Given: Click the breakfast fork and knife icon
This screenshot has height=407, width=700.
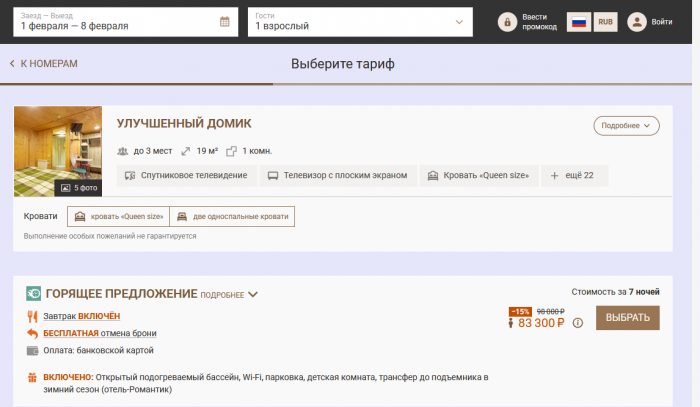Looking at the screenshot, I should [33, 316].
